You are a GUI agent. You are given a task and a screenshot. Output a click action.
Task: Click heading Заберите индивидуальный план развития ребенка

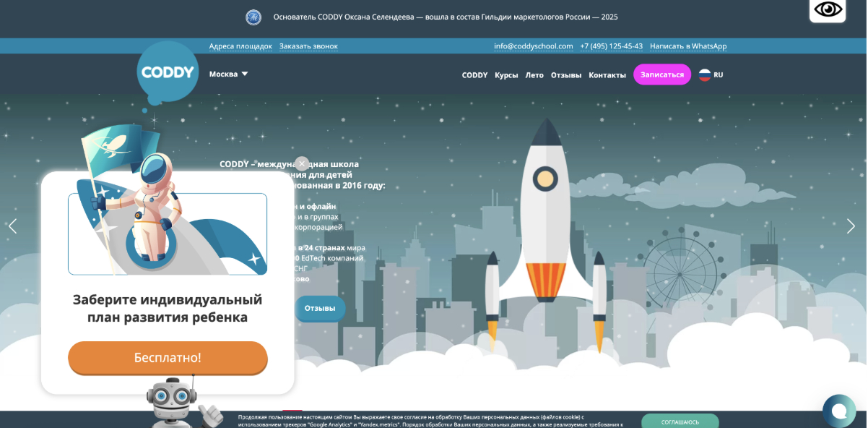168,308
